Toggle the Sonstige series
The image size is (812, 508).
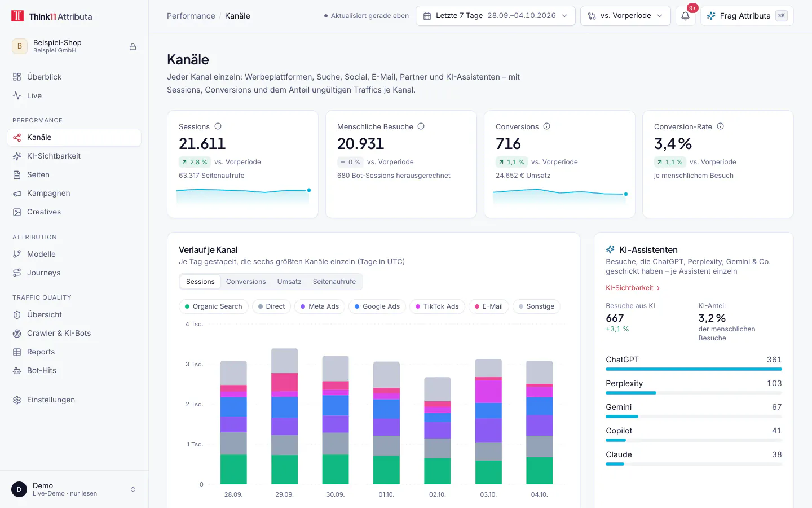(536, 306)
